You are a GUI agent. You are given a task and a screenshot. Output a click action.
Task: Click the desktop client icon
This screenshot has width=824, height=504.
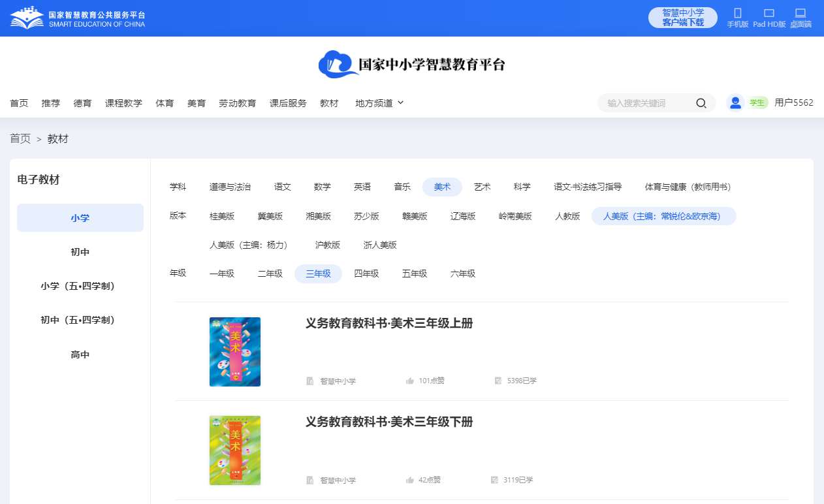(800, 13)
